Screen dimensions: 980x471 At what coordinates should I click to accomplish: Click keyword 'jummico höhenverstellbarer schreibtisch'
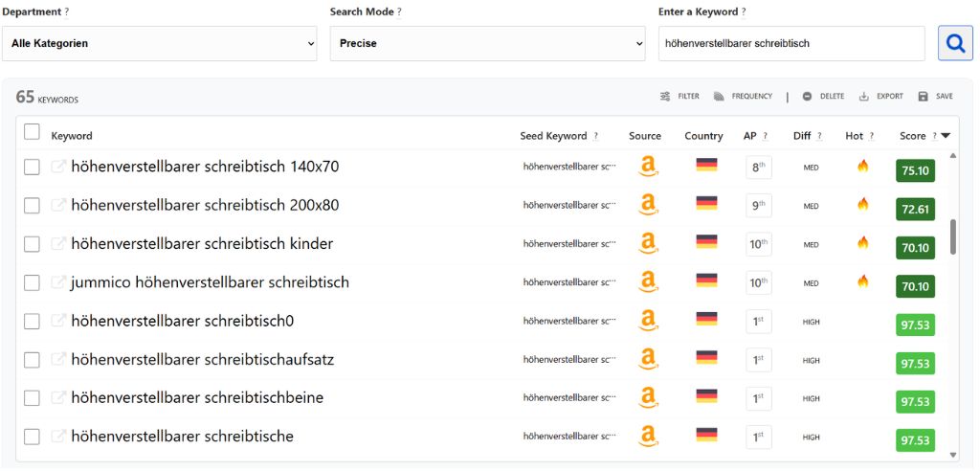point(210,282)
